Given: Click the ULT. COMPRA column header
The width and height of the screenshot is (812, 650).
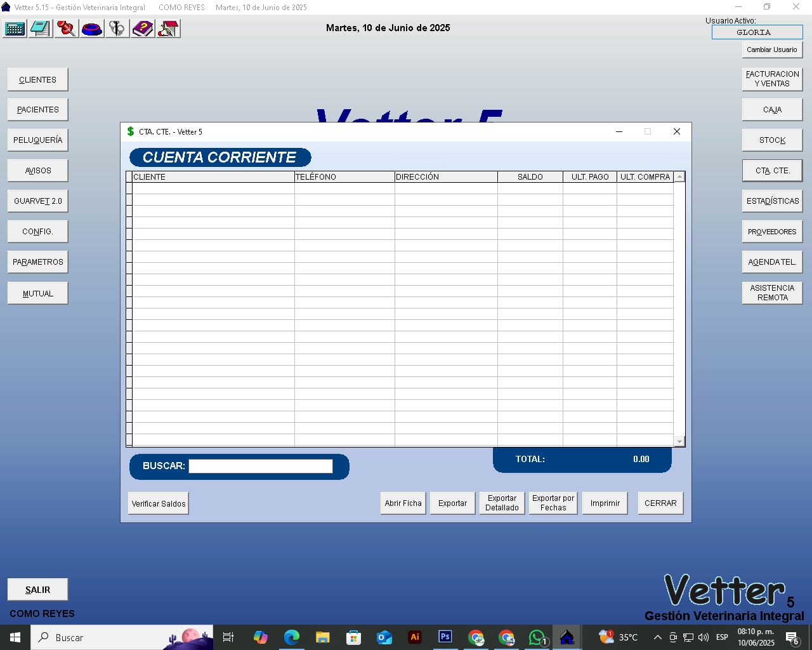Looking at the screenshot, I should [x=645, y=177].
